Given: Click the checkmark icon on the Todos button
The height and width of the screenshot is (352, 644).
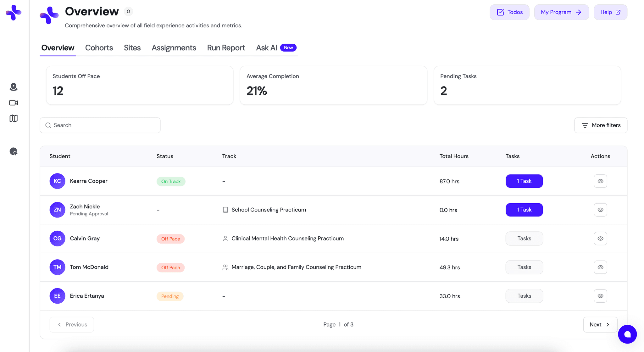Looking at the screenshot, I should coord(500,12).
